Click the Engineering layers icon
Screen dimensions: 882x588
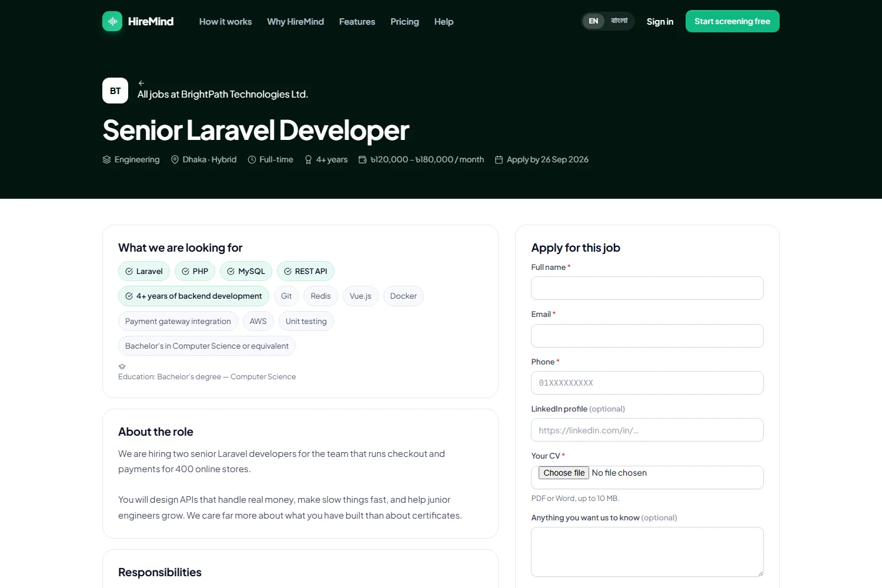coord(107,160)
